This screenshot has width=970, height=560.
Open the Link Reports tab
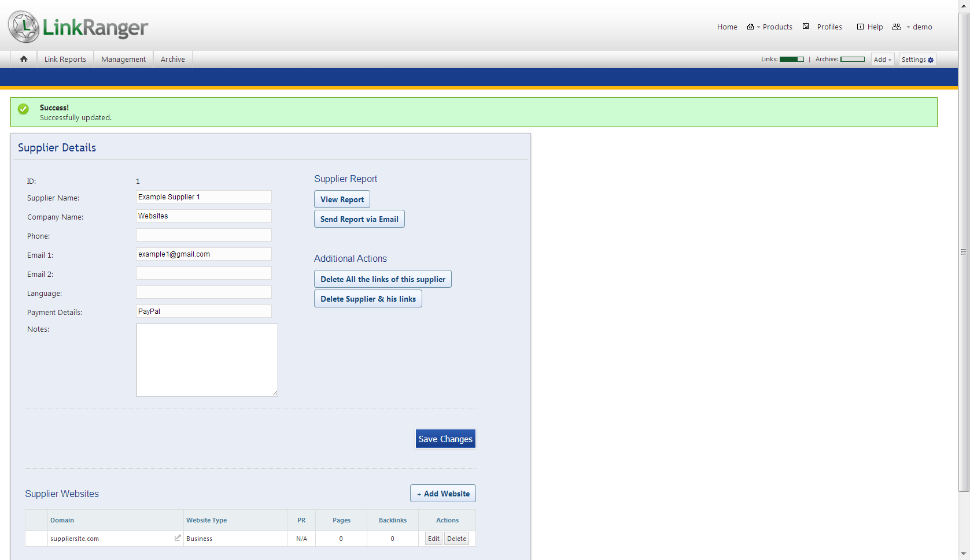pyautogui.click(x=65, y=59)
